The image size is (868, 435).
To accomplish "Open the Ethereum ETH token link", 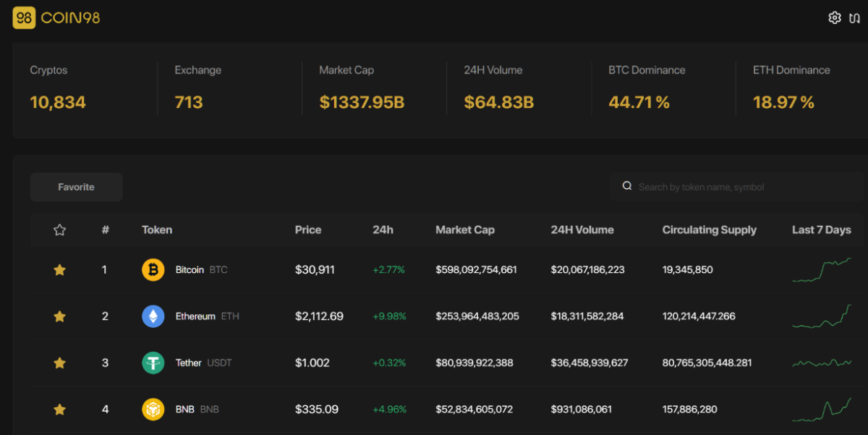I will pos(207,316).
